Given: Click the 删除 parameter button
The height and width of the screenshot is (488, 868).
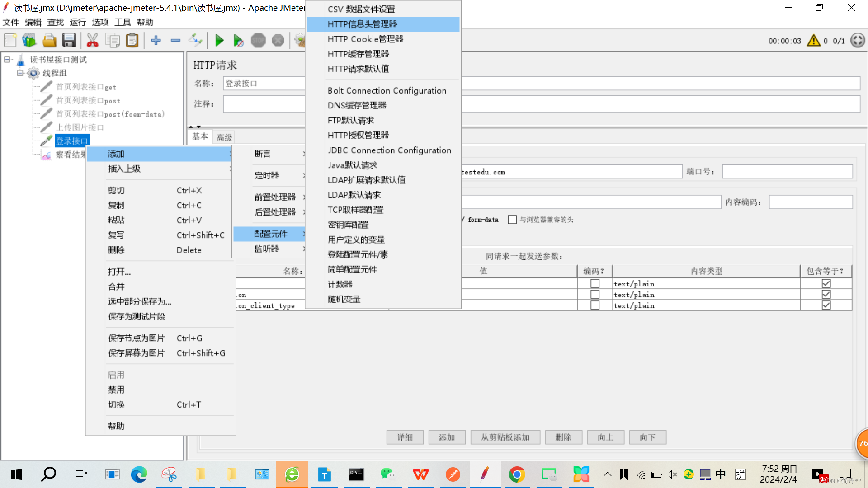Looking at the screenshot, I should click(563, 437).
